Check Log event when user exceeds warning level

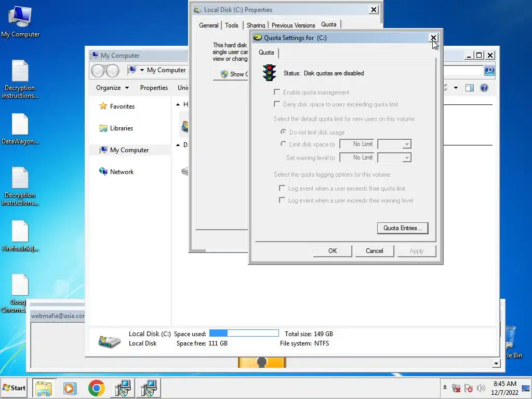[x=282, y=200]
